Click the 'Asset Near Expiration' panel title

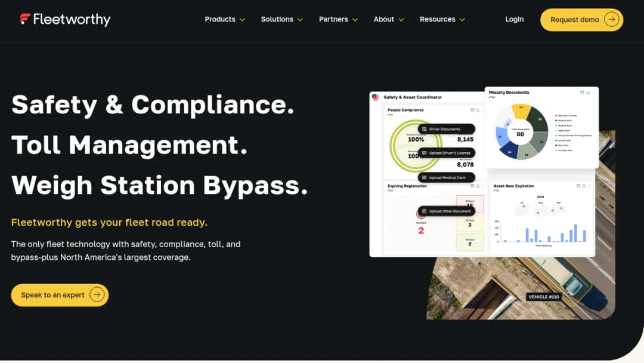514,186
